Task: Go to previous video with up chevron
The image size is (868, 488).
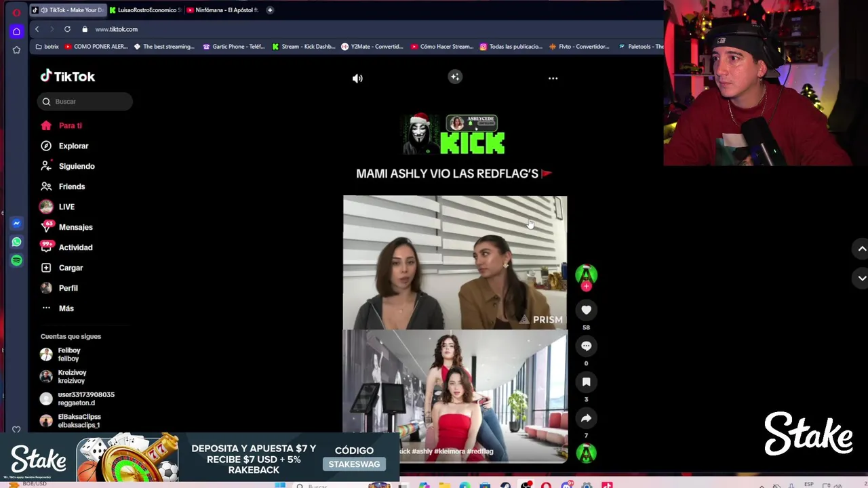Action: coord(862,249)
